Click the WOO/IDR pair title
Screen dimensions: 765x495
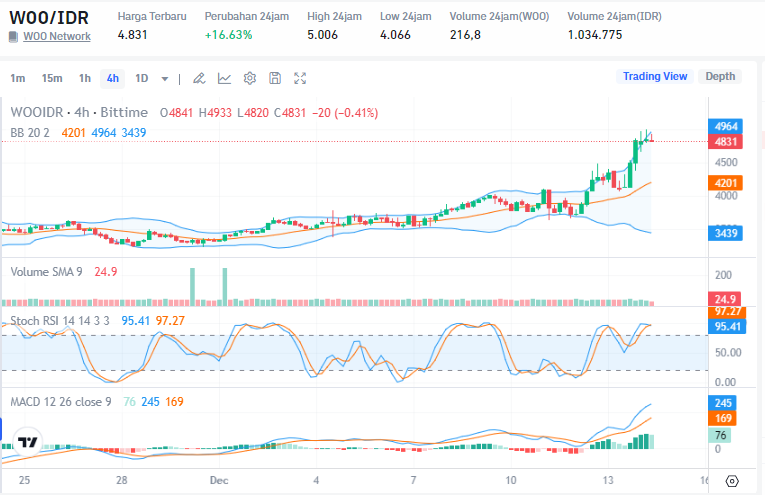(x=49, y=18)
